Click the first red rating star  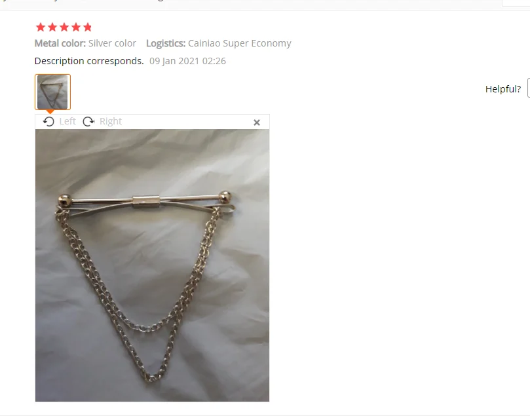41,27
